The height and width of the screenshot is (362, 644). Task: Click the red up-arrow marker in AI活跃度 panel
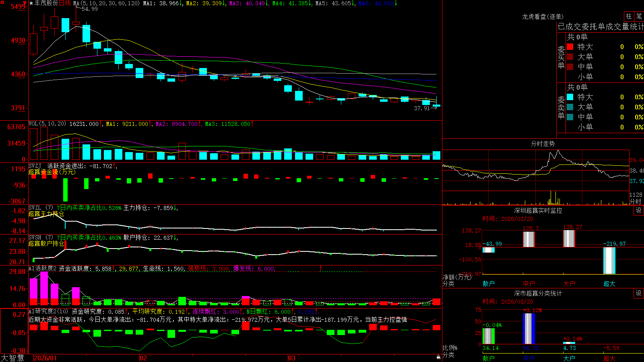(321, 268)
